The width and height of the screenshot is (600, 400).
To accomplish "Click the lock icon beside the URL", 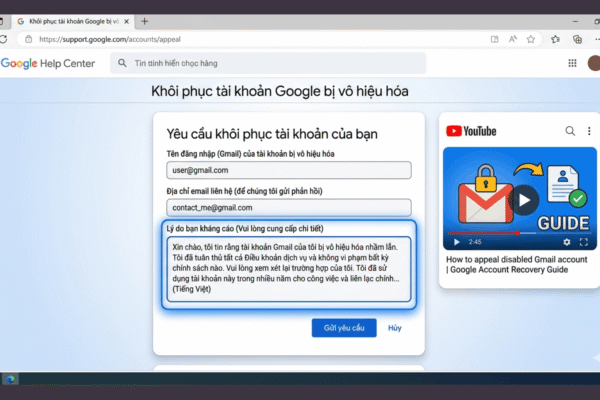I will (28, 39).
